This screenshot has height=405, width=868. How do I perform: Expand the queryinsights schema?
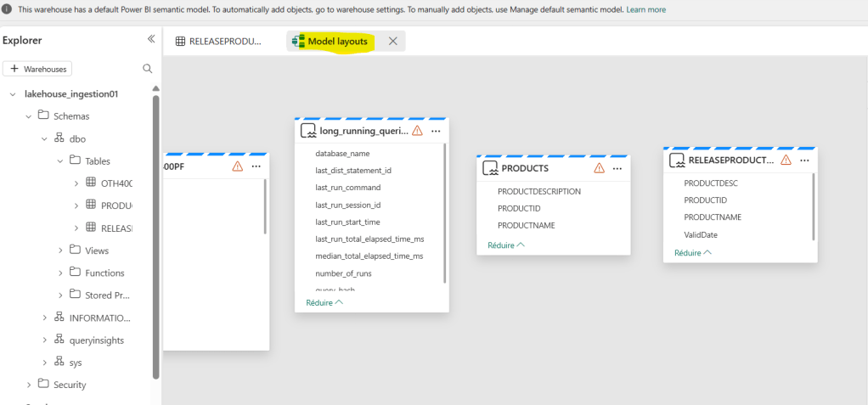(x=44, y=340)
